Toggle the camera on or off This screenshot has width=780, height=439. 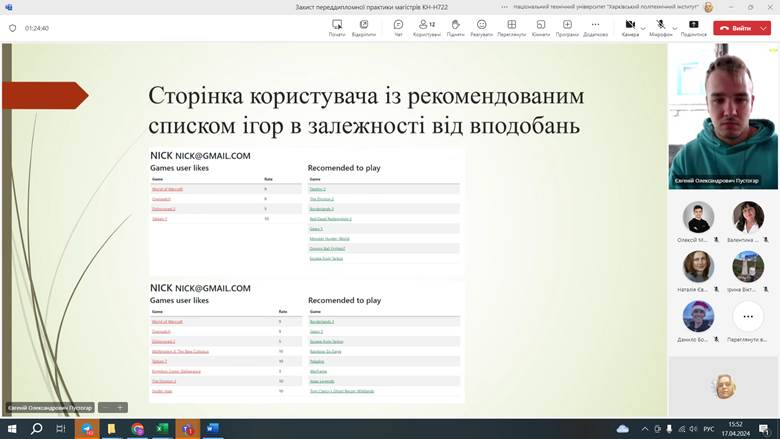tap(629, 27)
